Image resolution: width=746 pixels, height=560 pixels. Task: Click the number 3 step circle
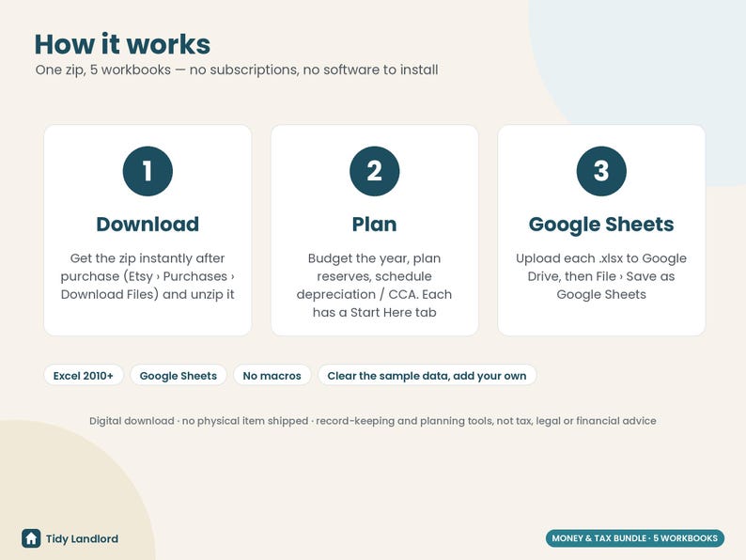pos(601,171)
